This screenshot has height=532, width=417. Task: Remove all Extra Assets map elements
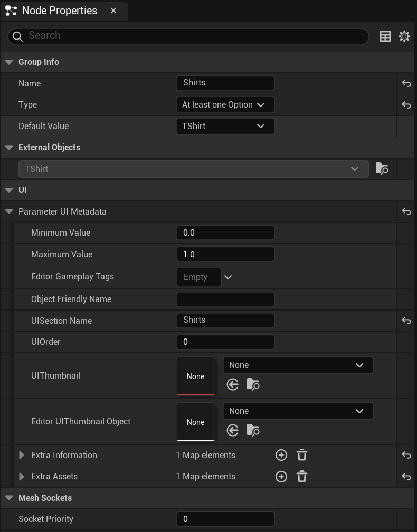click(302, 477)
